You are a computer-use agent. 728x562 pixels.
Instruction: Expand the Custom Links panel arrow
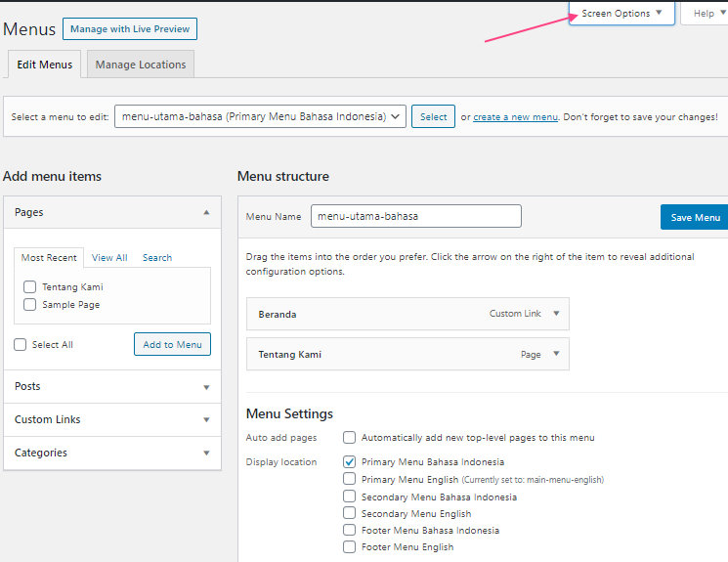(x=206, y=420)
